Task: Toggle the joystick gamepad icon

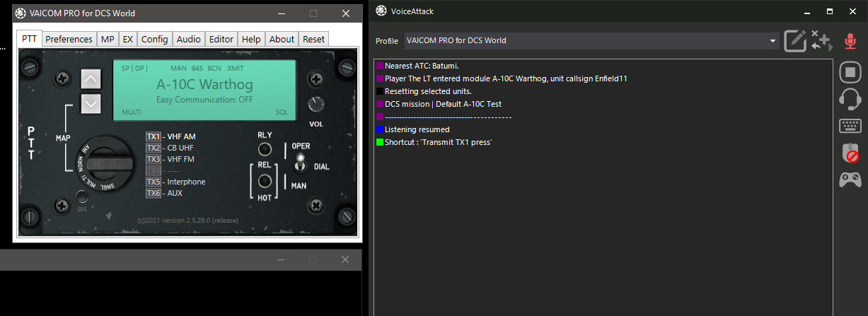Action: click(x=850, y=180)
